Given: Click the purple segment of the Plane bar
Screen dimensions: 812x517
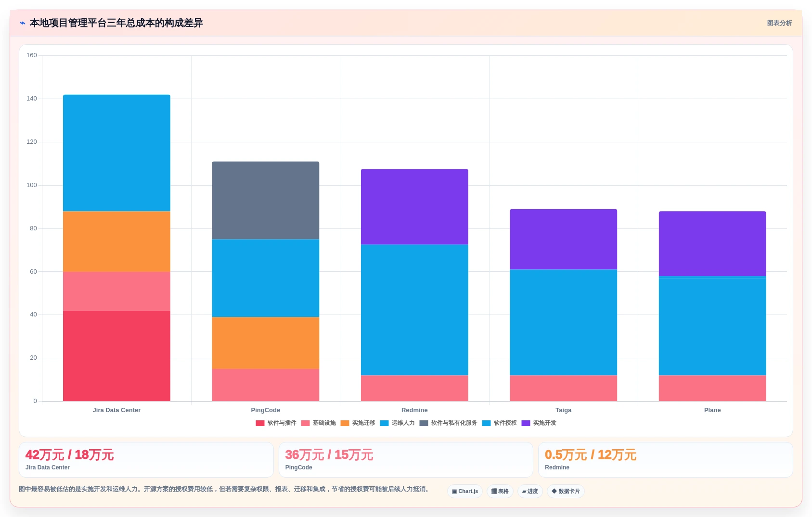Looking at the screenshot, I should point(712,244).
